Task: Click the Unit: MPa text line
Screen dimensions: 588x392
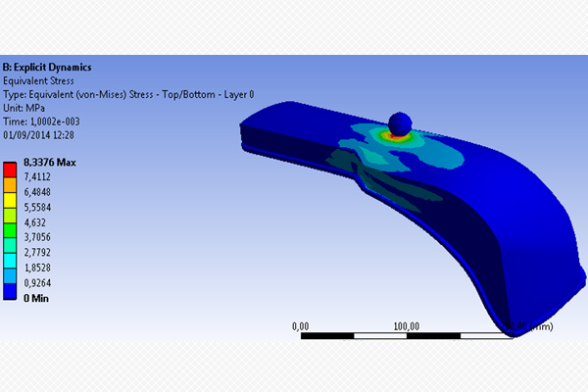Action: coord(25,107)
